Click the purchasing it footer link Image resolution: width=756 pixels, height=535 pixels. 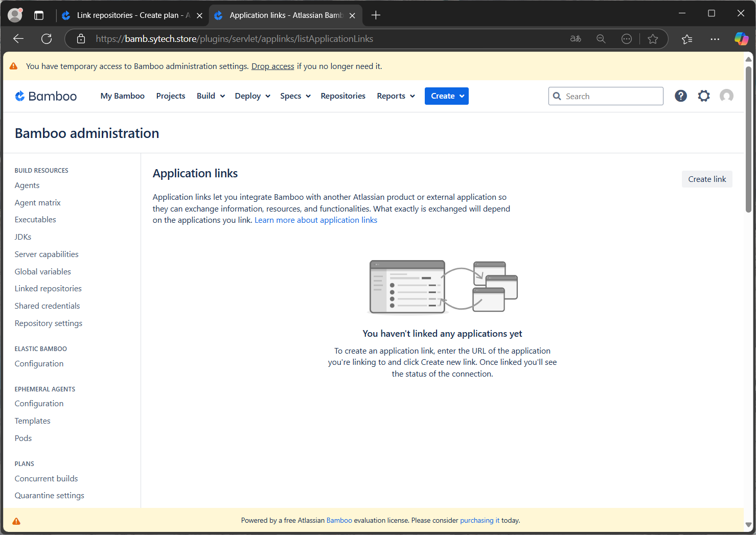[x=480, y=521]
